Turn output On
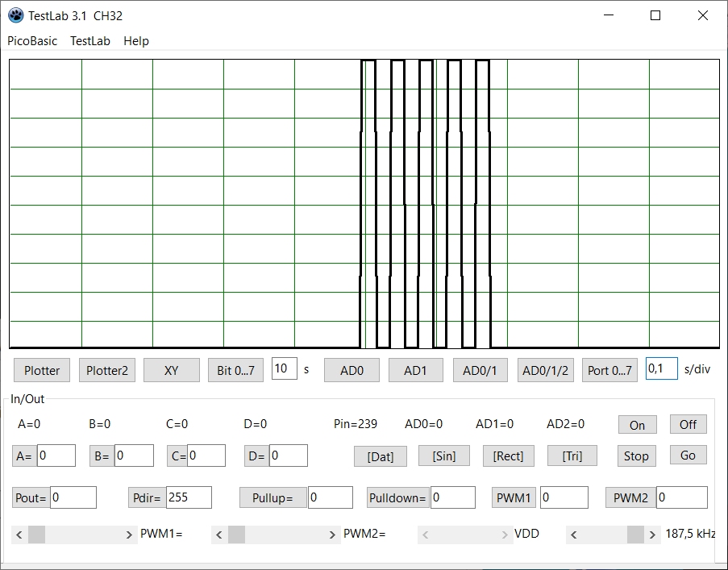The width and height of the screenshot is (728, 570). pos(637,425)
